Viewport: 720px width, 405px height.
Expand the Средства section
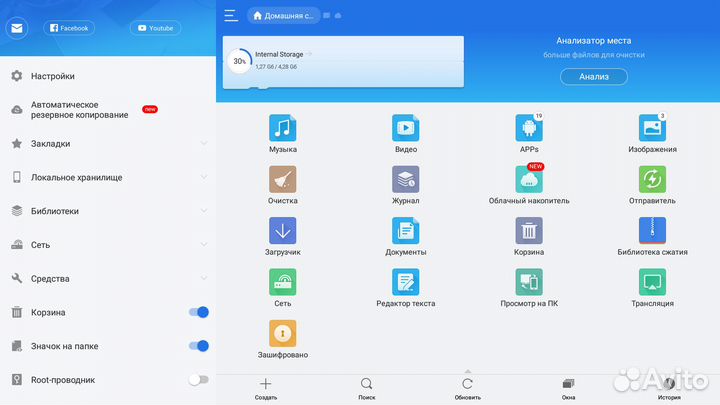[204, 279]
